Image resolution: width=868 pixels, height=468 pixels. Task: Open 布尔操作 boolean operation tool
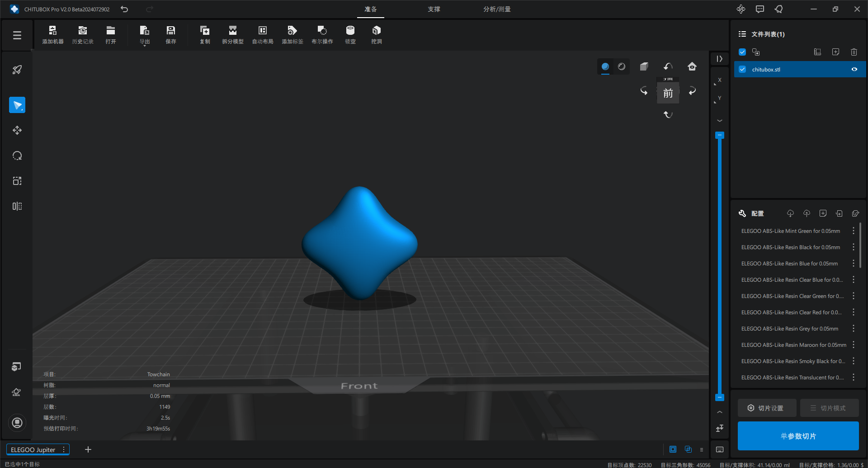click(x=322, y=35)
